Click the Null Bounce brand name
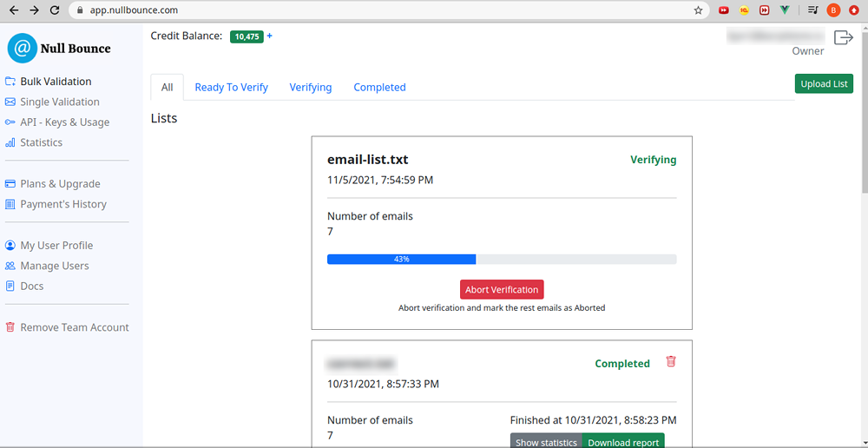The height and width of the screenshot is (448, 868). (76, 48)
